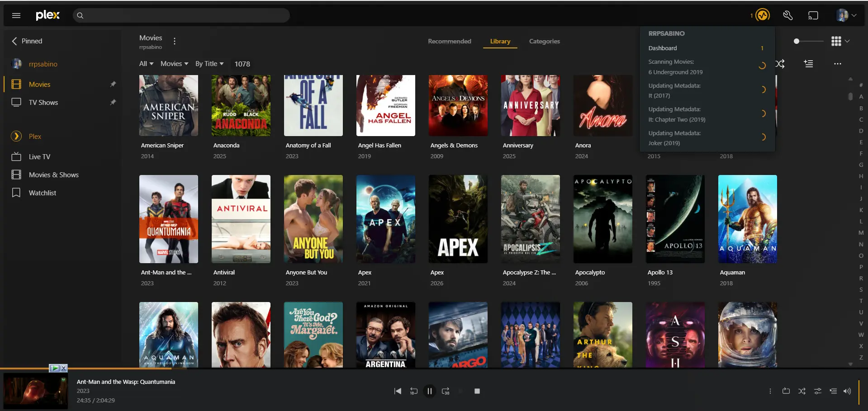868x411 pixels.
Task: Open the server Activity indicator
Action: (x=762, y=15)
